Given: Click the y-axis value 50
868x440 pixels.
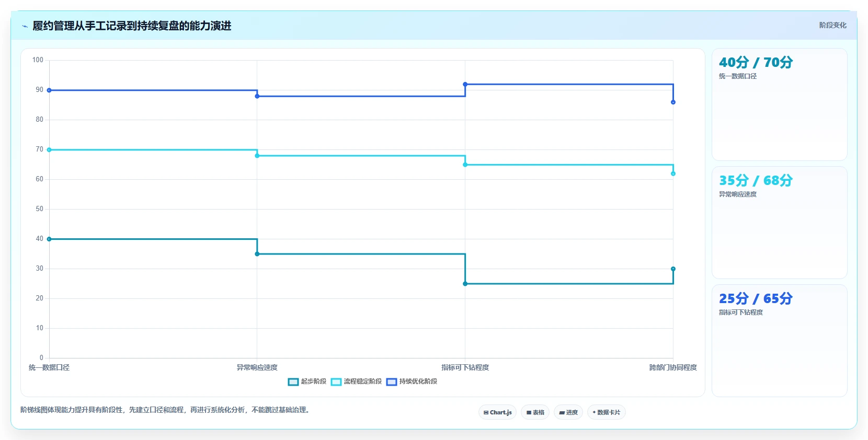Looking at the screenshot, I should coord(40,209).
